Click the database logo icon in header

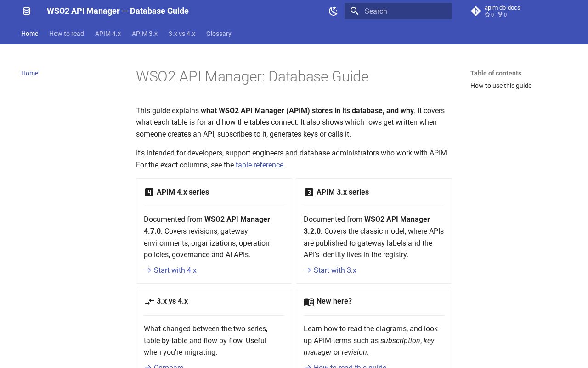pos(27,11)
